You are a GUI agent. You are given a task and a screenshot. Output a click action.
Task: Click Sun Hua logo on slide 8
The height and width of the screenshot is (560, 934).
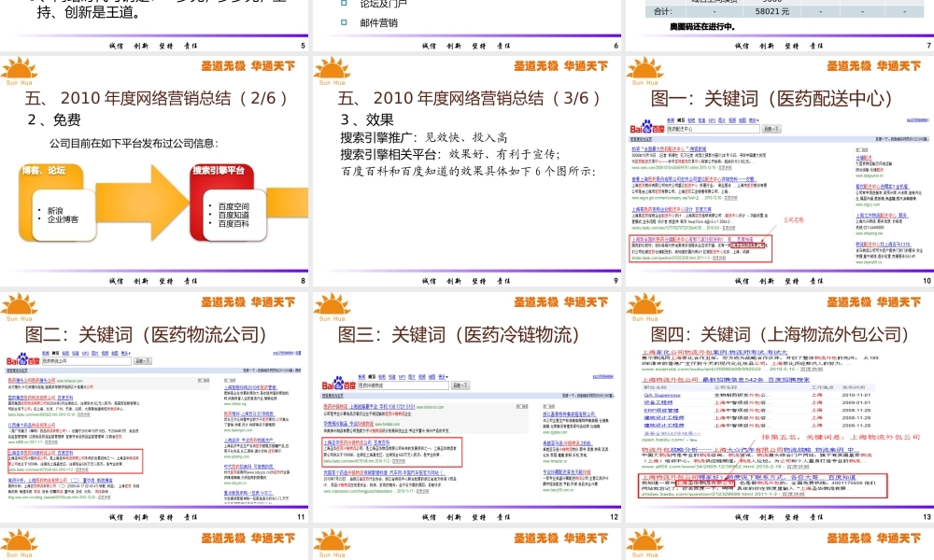pos(19,71)
